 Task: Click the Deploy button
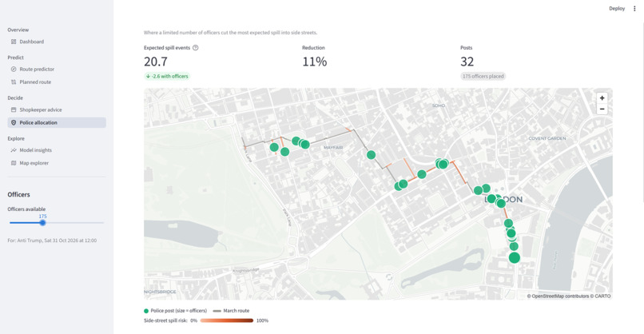click(617, 8)
